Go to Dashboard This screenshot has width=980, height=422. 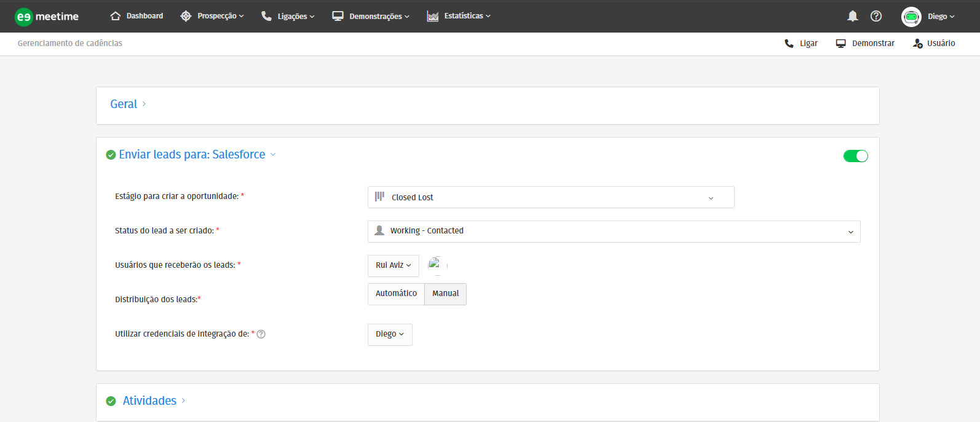click(144, 16)
